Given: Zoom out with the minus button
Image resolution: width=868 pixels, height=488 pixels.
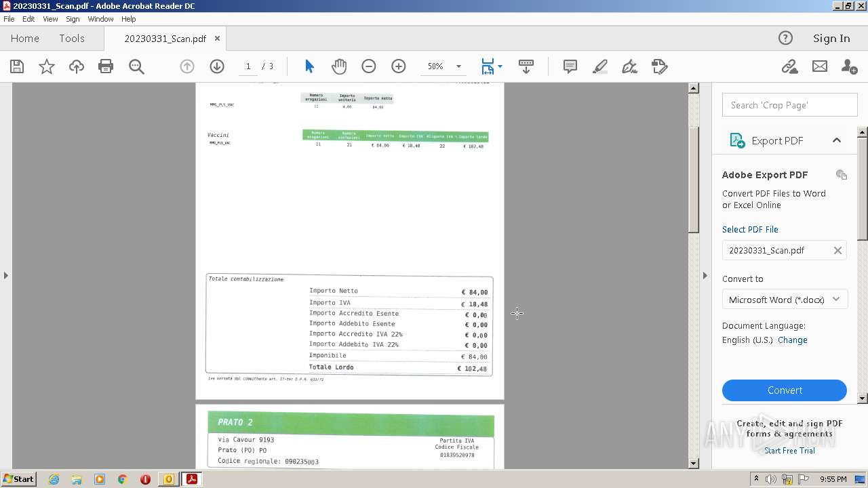Looking at the screenshot, I should click(x=369, y=66).
